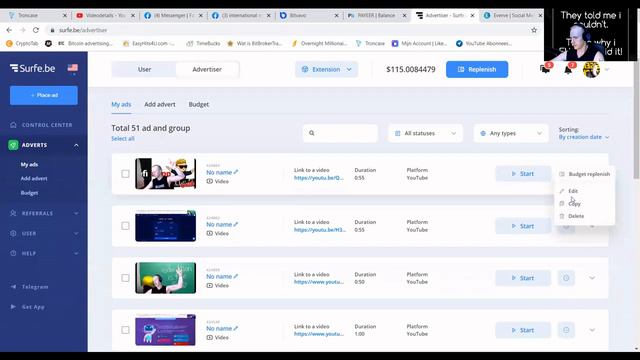The image size is (640, 360).
Task: Click Control Center home icon in sidebar
Action: pos(13,125)
